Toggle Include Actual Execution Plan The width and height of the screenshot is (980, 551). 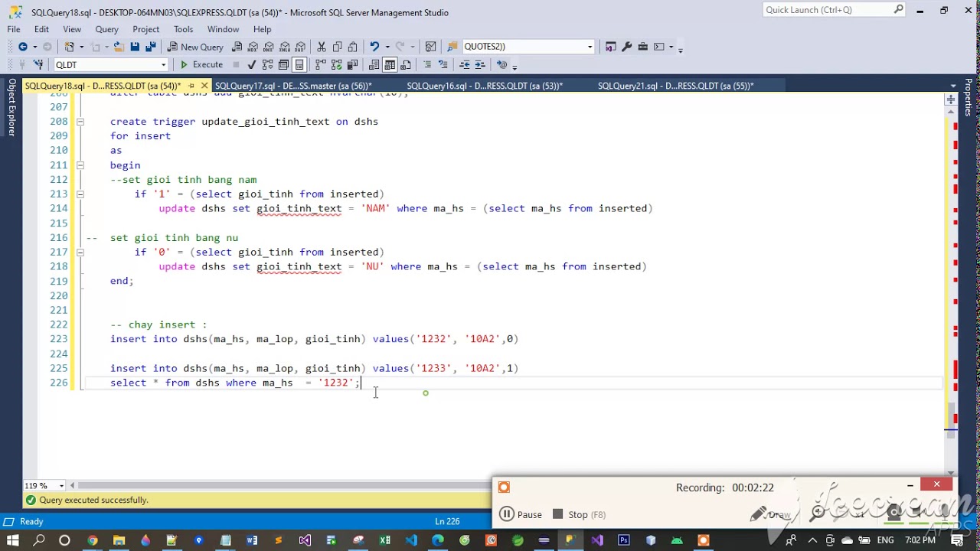pyautogui.click(x=321, y=65)
